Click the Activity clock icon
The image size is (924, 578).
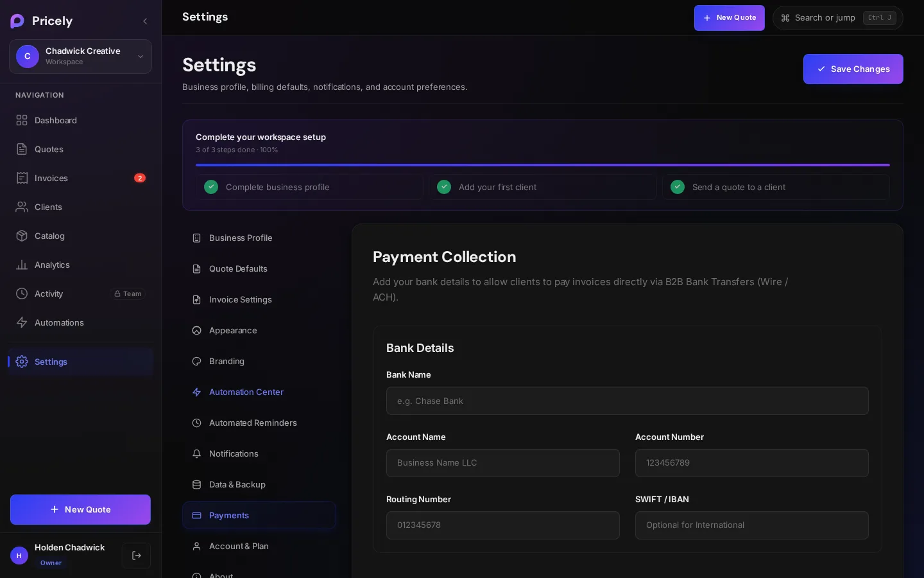[22, 293]
